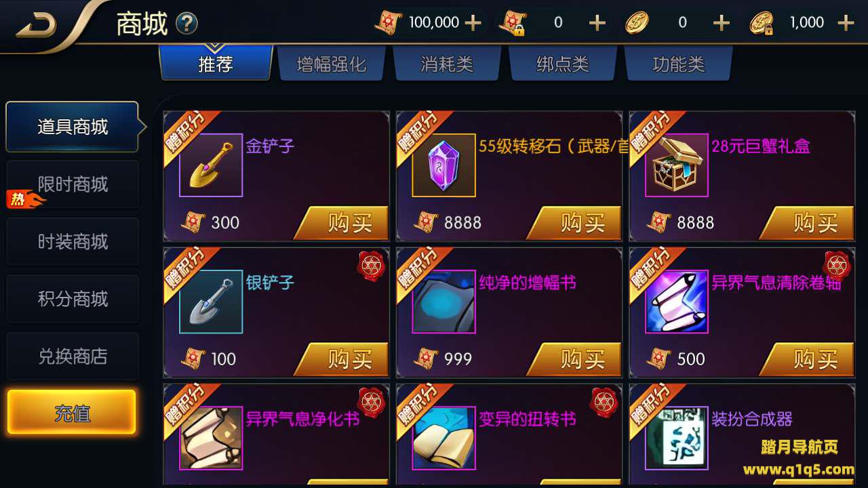Open the 消耗类 tab
868x488 pixels.
(x=447, y=64)
